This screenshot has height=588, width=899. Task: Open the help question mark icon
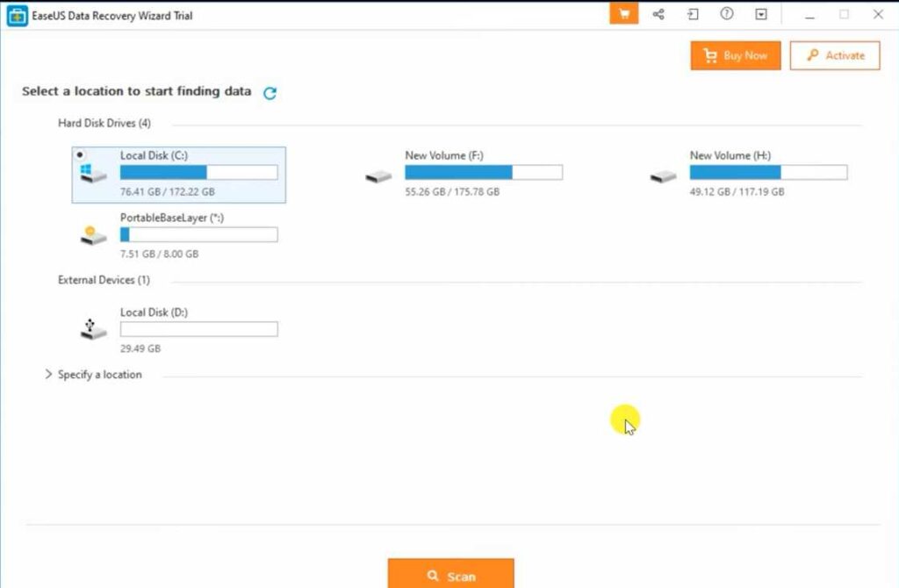[726, 14]
